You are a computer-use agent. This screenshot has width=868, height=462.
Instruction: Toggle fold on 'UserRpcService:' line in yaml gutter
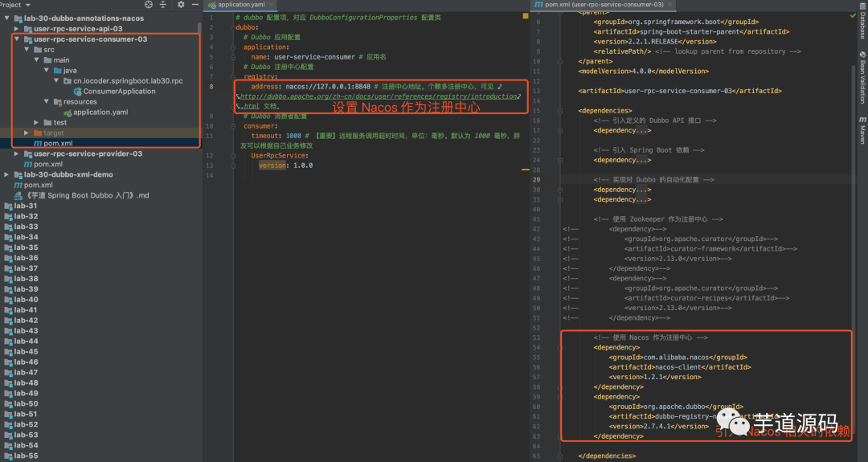(233, 156)
